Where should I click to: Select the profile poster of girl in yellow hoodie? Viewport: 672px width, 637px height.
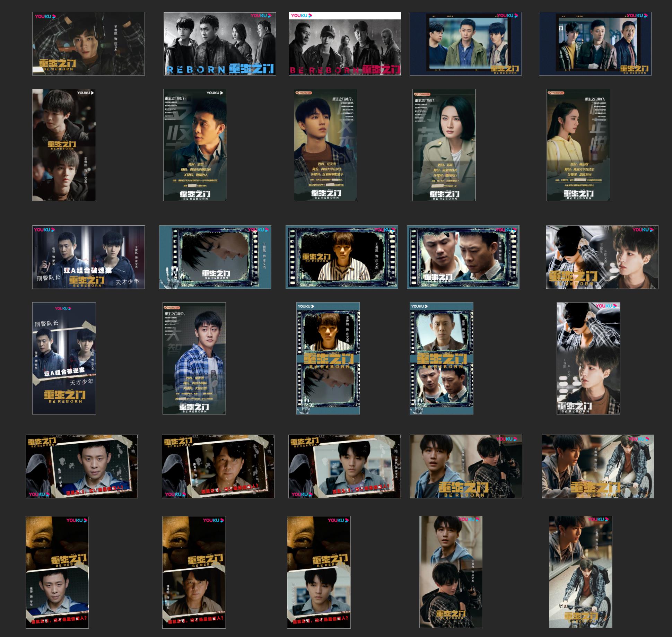coord(578,145)
